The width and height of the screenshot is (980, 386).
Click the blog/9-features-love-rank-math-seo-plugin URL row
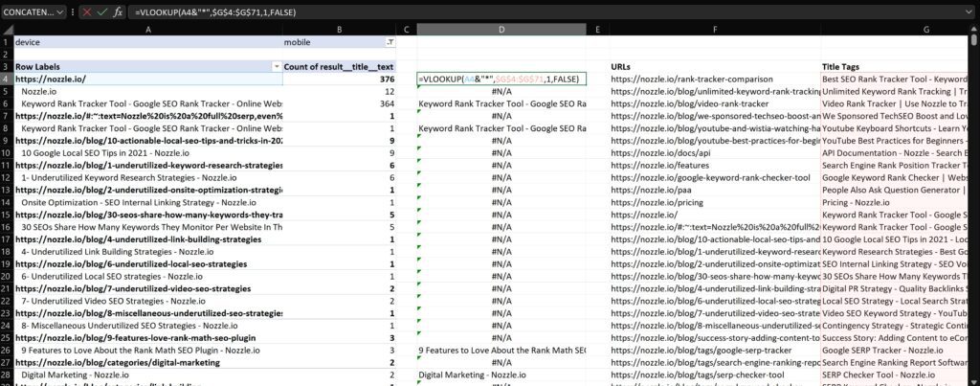click(x=147, y=338)
